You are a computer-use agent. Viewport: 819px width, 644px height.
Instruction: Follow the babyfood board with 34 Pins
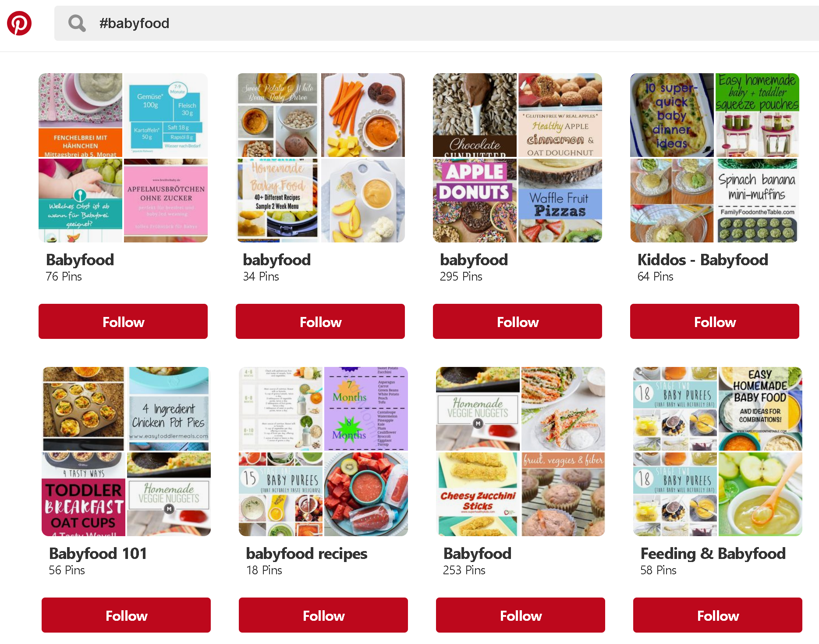pyautogui.click(x=320, y=321)
